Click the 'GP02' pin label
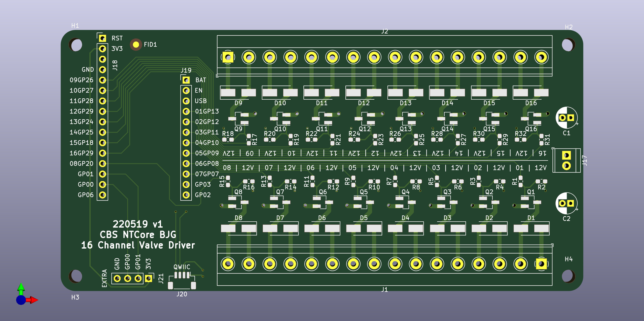 coord(203,195)
